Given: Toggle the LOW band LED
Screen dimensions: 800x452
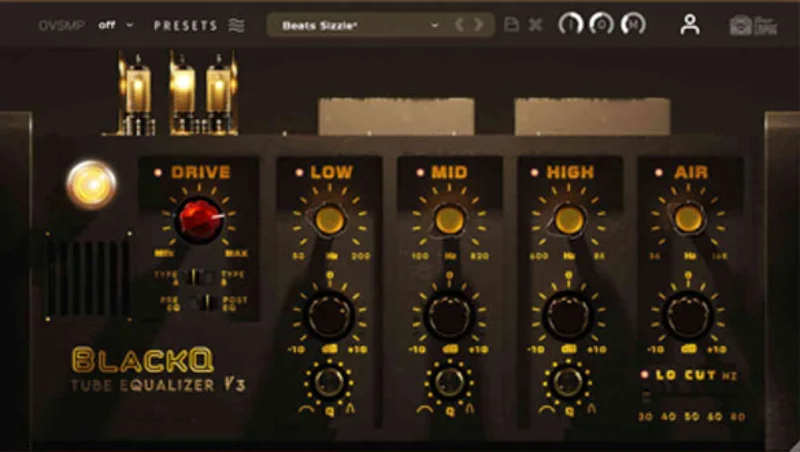Looking at the screenshot, I should click(x=299, y=172).
